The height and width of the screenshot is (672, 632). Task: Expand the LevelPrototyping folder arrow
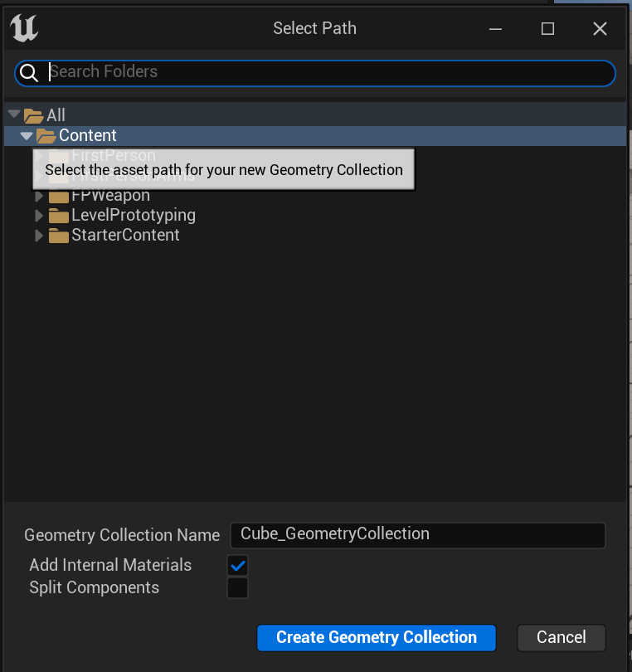39,216
